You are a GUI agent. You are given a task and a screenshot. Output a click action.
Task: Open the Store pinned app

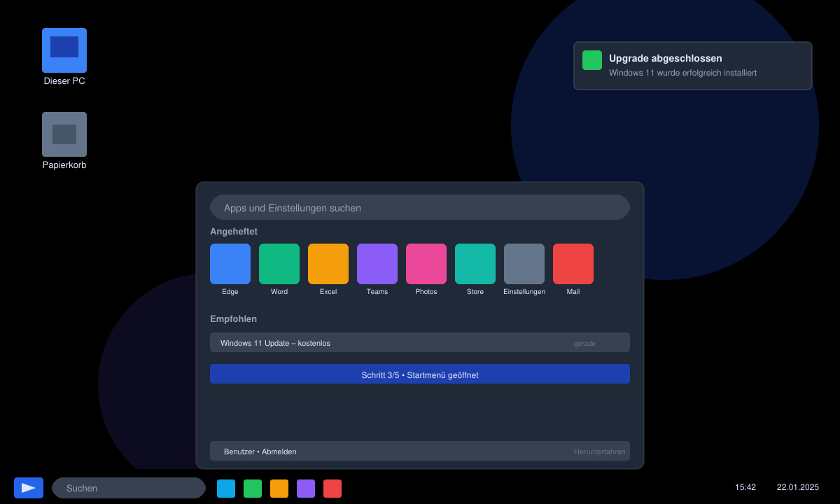click(x=475, y=264)
